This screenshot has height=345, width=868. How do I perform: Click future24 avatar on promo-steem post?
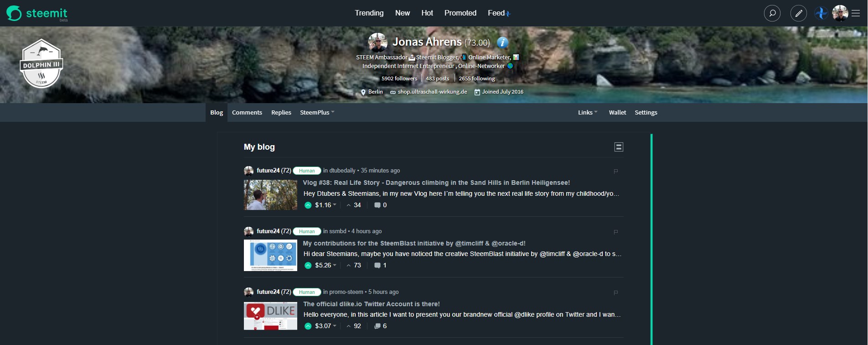[x=248, y=292]
